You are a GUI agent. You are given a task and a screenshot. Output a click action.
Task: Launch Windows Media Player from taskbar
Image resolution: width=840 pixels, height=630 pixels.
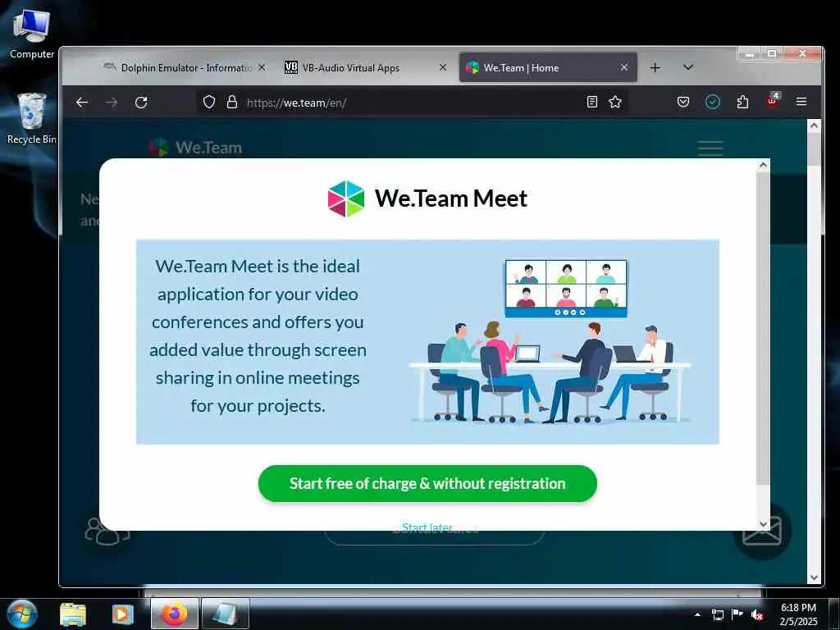coord(123,614)
